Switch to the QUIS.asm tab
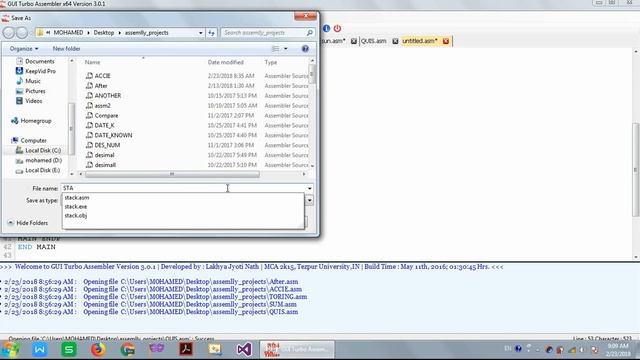The width and height of the screenshot is (640, 360). click(373, 41)
